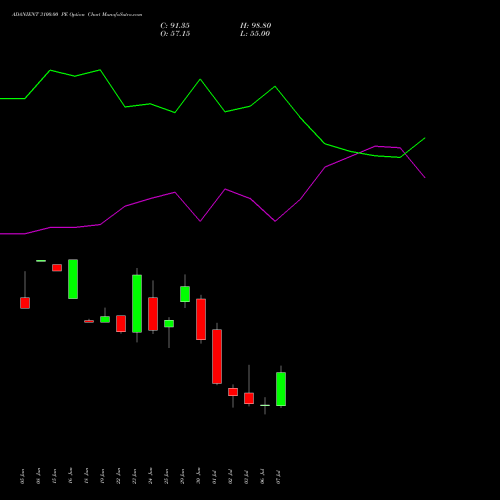Click the green candlestick for 16 Jun
This screenshot has height=500, width=500.
[x=73, y=279]
